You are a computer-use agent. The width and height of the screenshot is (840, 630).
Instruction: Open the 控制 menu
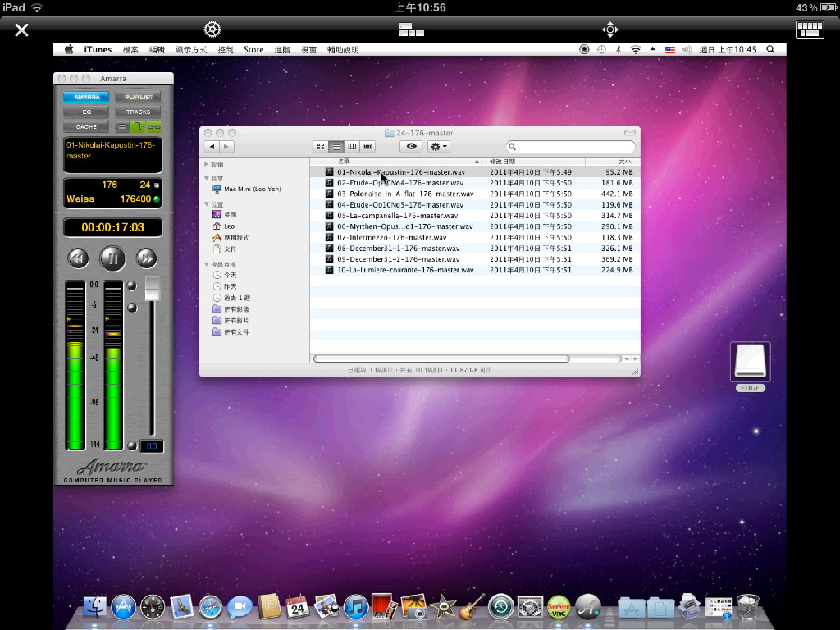point(225,50)
